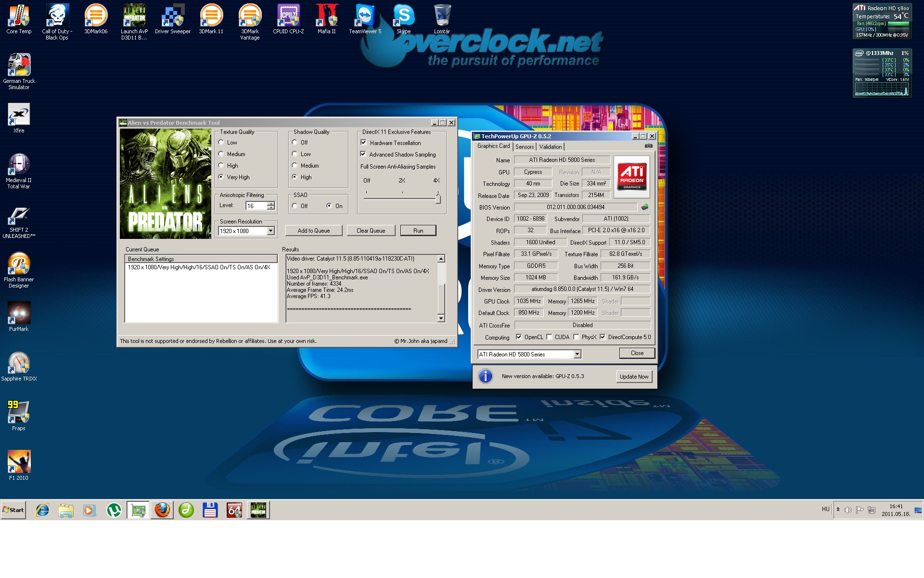This screenshot has width=924, height=578.
Task: Open the Lomtár recycle bin icon
Action: point(442,19)
